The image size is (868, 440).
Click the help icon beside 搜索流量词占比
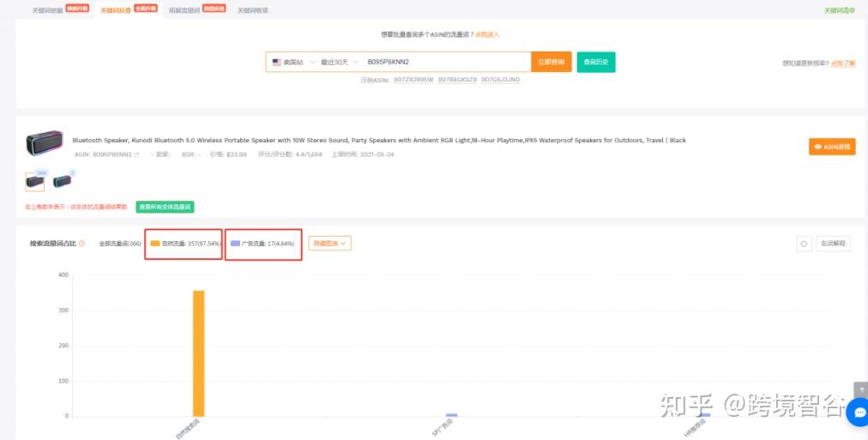point(82,244)
